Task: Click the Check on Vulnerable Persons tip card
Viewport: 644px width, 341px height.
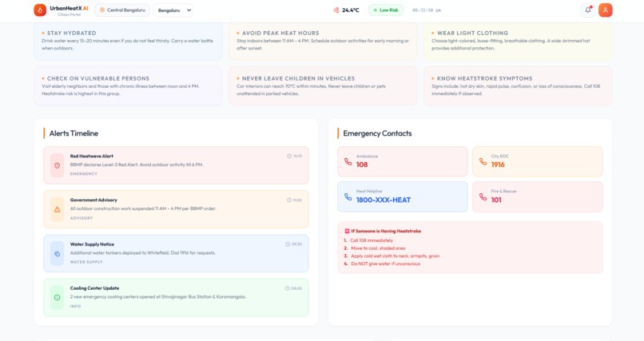Action: pyautogui.click(x=128, y=86)
